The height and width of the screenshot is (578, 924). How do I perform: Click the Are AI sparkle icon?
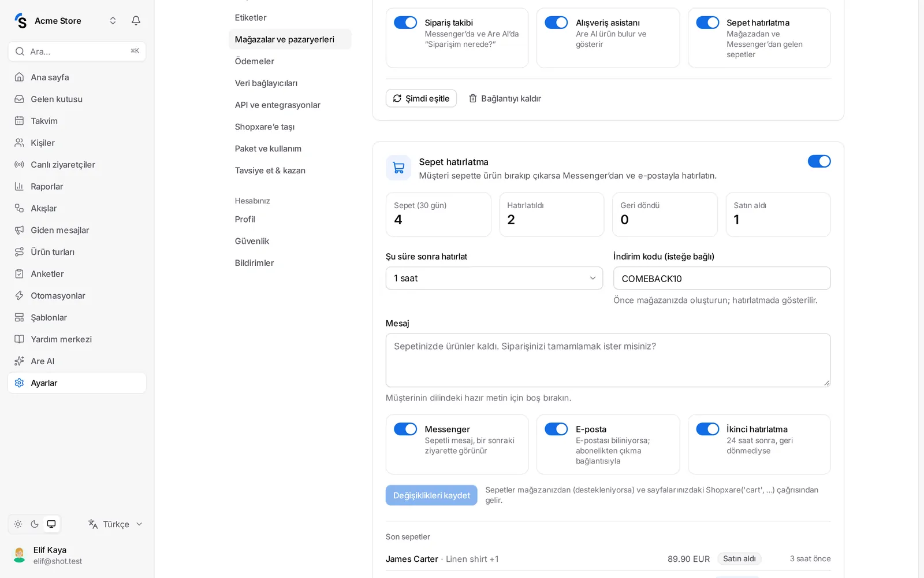tap(19, 361)
